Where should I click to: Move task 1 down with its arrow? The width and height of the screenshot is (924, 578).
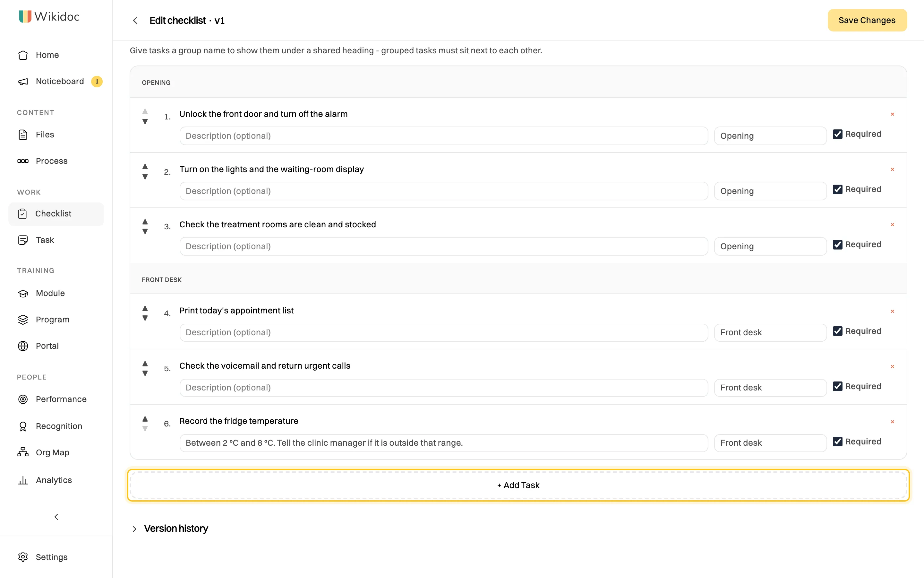pyautogui.click(x=145, y=122)
